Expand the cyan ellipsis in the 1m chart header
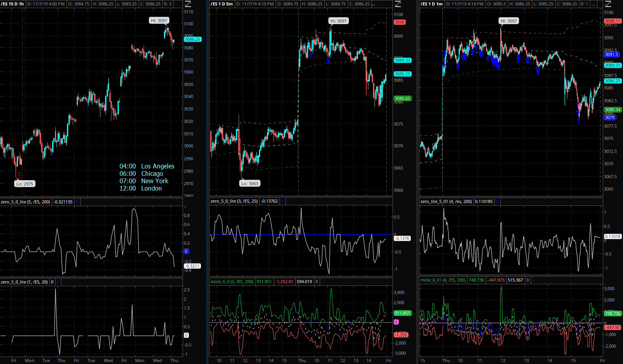The height and width of the screenshot is (364, 623). [x=593, y=4]
